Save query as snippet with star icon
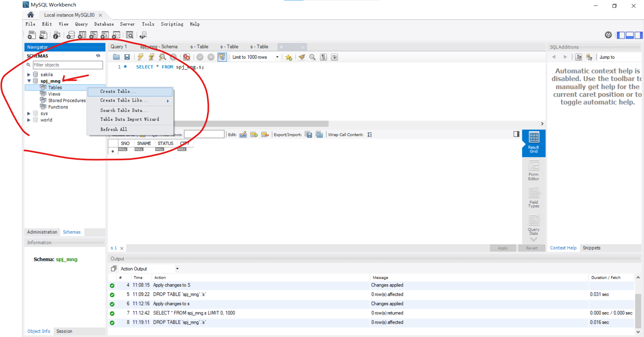Screen dimensions: 644x337 289,57
